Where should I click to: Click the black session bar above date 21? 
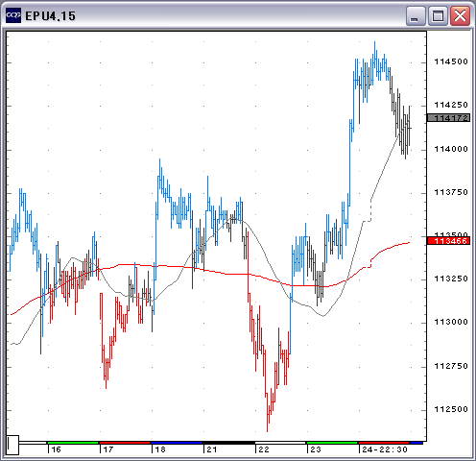(228, 443)
